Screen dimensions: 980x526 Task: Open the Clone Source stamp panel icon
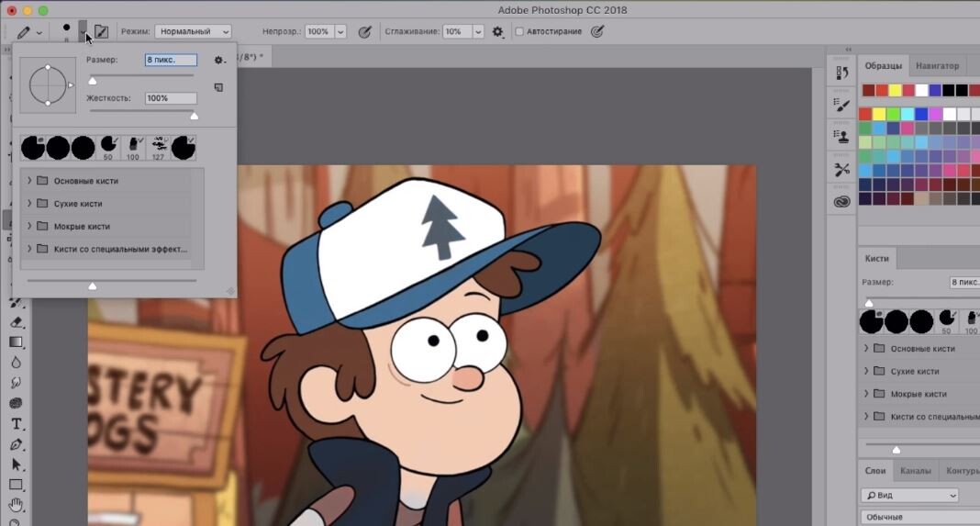tap(841, 137)
